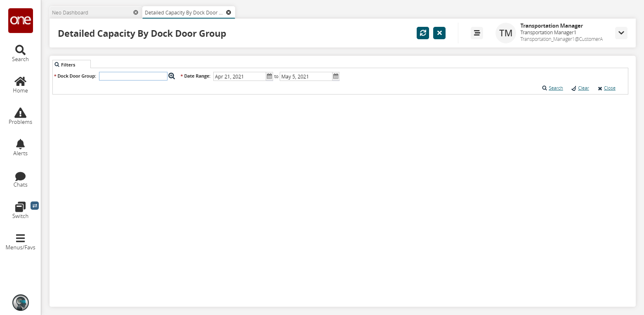Click the start date field Apr 21, 2021
The image size is (644, 315).
click(x=240, y=76)
